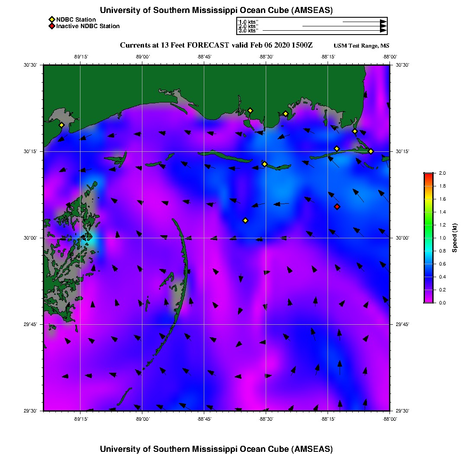Click the 30°15' label on the left axis
This screenshot has height=454, width=476.
[30, 151]
